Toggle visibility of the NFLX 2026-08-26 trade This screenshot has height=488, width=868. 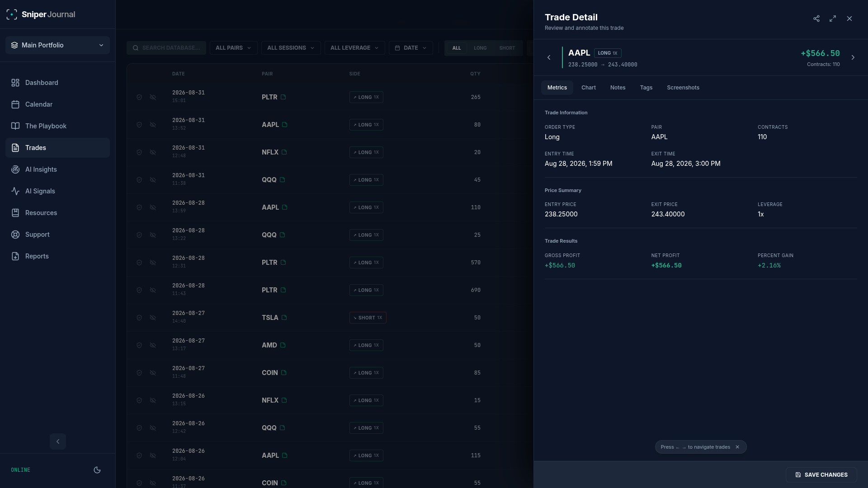click(x=153, y=400)
